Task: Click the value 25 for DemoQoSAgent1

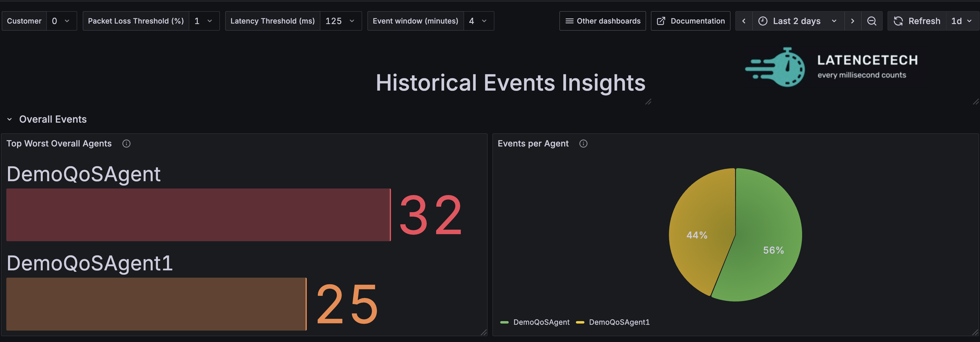Action: tap(347, 304)
